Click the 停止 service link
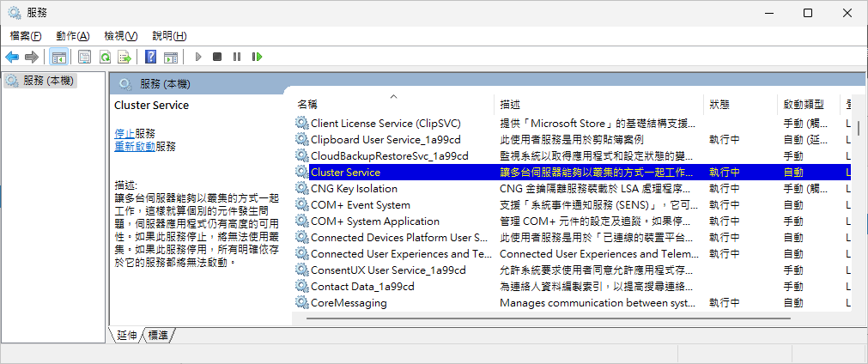868x364 pixels. 124,134
